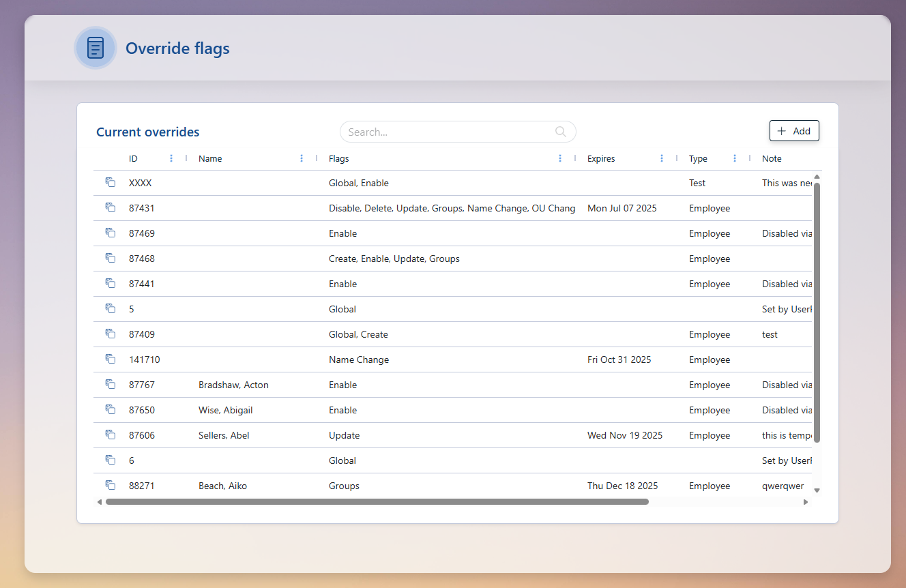
Task: Sort by the Note column header
Action: pos(772,158)
